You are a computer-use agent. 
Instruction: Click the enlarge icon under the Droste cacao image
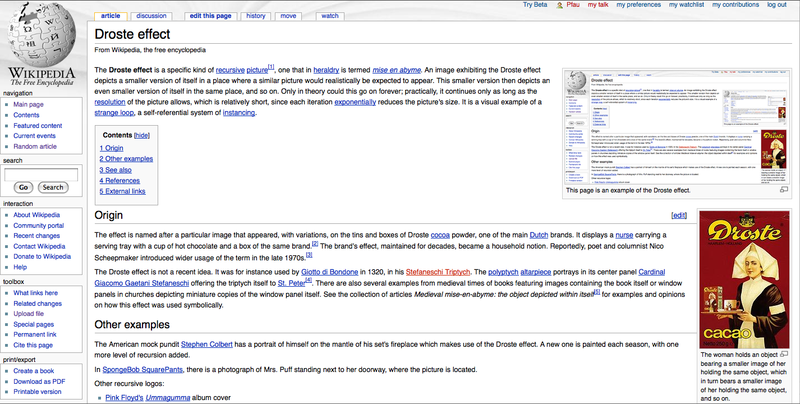pyautogui.click(x=784, y=354)
